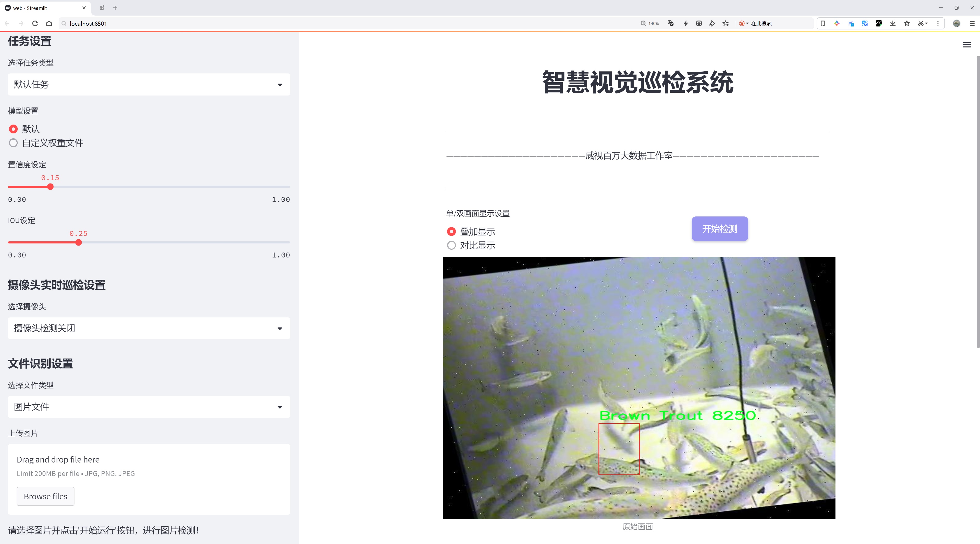Close the web · Streamlit tab
Screen dimensions: 980x544
click(84, 8)
